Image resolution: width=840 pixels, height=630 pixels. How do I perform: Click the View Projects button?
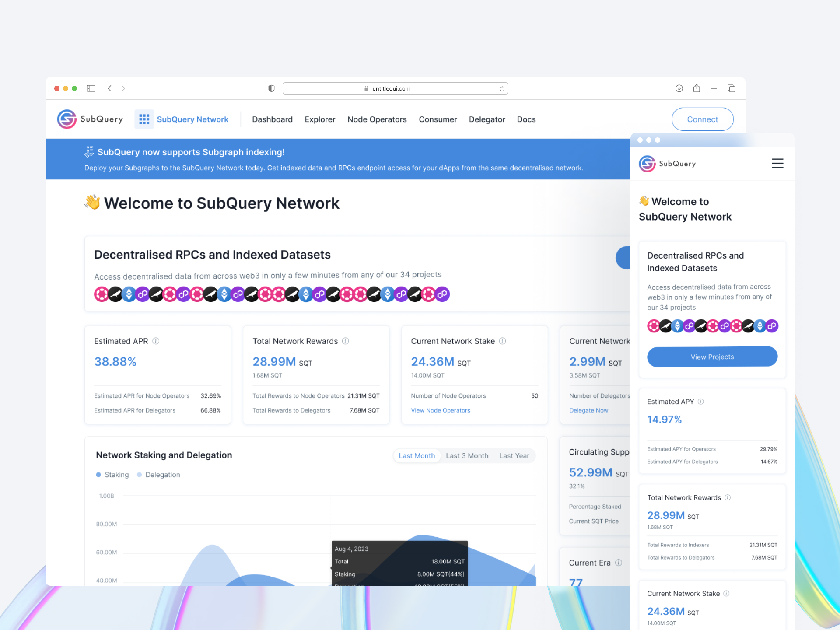click(712, 357)
